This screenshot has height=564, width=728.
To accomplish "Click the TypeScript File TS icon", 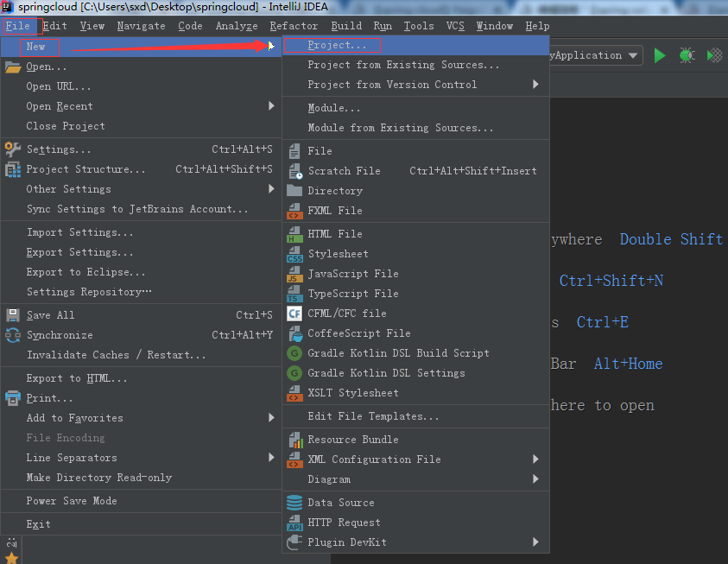I will click(294, 294).
